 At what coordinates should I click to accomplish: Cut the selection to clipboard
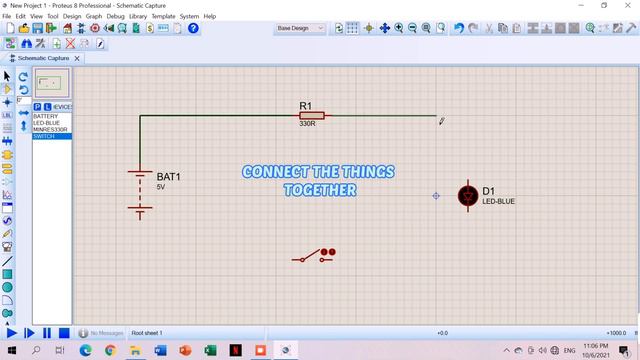point(489,28)
